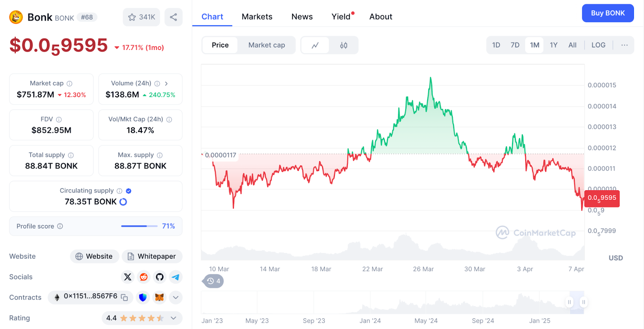Adjust the right timeline range handle
The width and height of the screenshot is (644, 329).
[x=583, y=302]
